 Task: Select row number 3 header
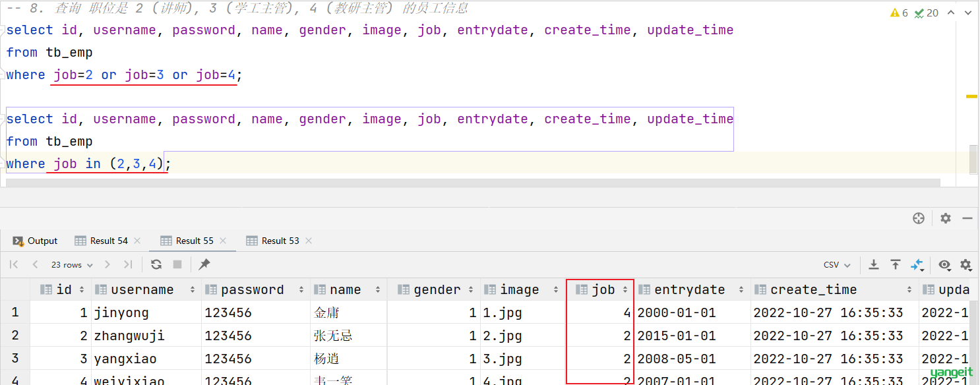pyautogui.click(x=15, y=359)
